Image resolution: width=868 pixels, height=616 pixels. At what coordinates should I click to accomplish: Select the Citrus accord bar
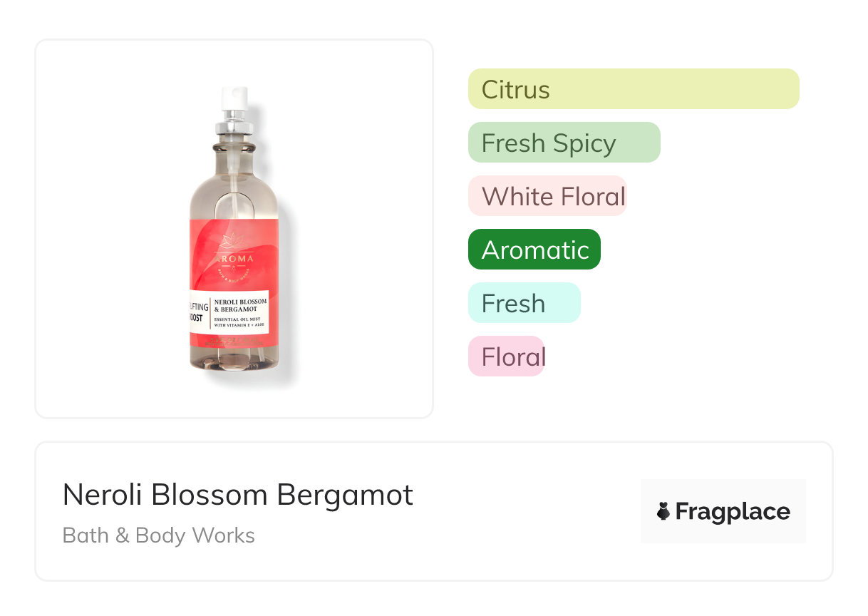[x=633, y=89]
